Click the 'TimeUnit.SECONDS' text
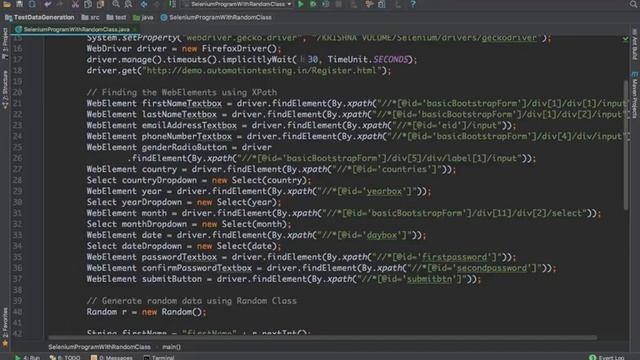Viewport: 640px width, 360px height. (368, 60)
